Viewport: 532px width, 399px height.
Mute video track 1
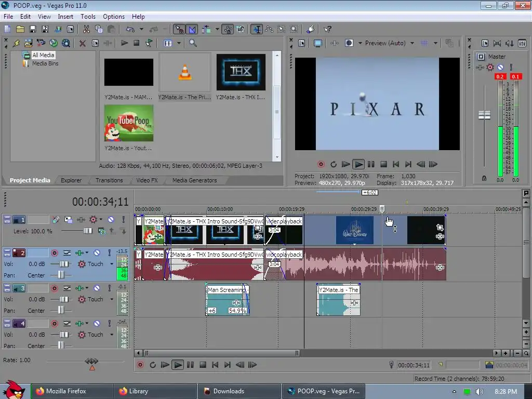pos(111,220)
